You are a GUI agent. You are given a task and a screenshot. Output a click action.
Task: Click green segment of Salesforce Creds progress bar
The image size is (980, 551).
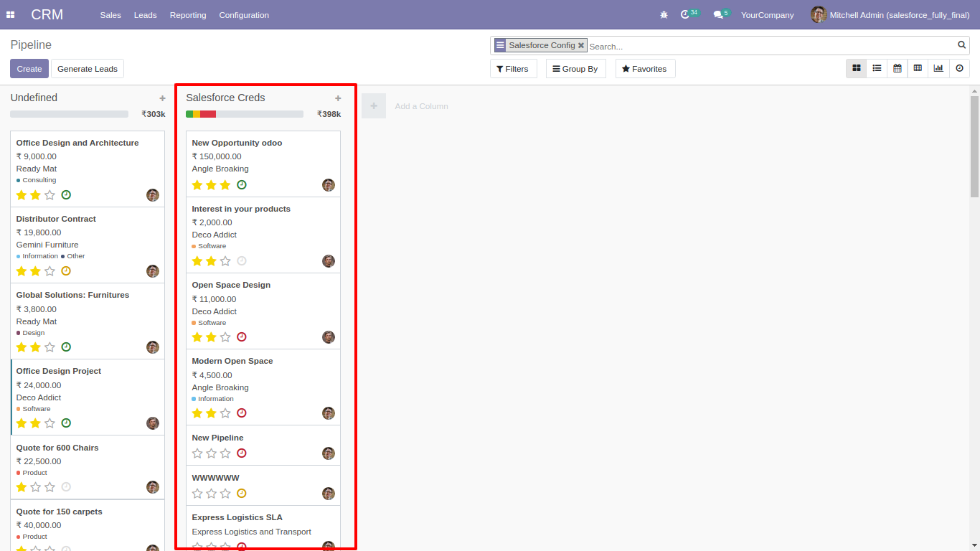point(189,114)
